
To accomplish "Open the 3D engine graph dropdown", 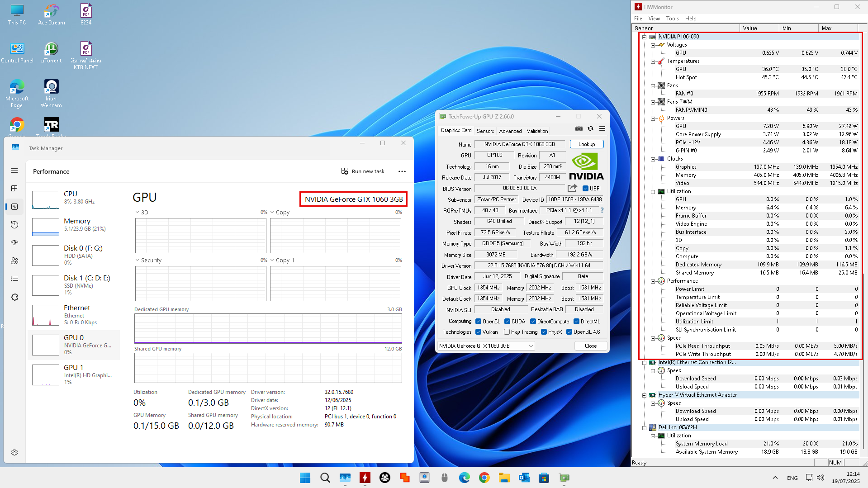I will 138,213.
